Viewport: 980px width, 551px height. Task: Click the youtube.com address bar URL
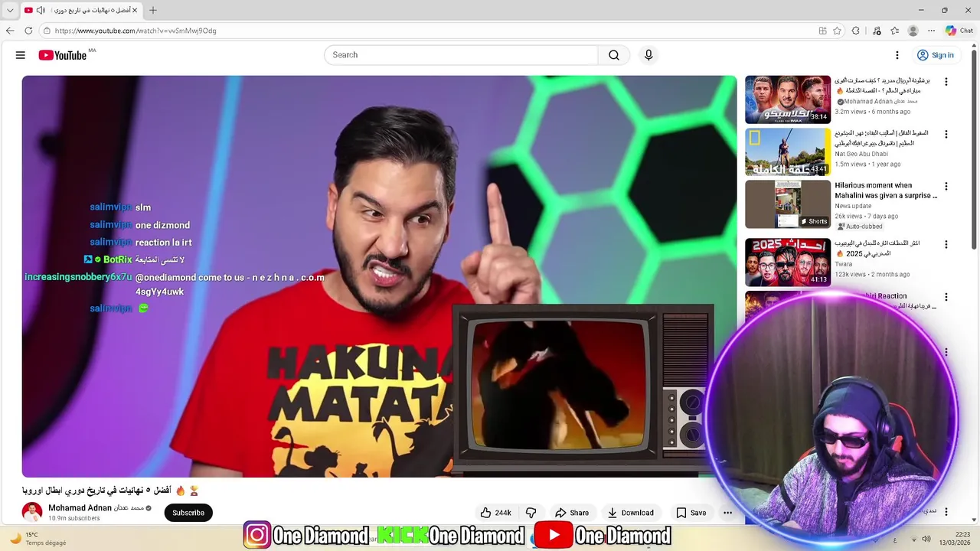[x=136, y=31]
